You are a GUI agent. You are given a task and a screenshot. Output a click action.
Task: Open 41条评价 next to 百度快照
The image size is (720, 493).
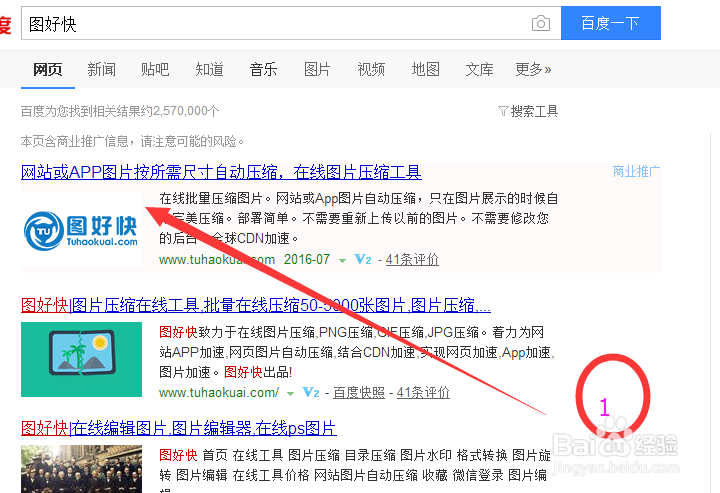click(423, 392)
